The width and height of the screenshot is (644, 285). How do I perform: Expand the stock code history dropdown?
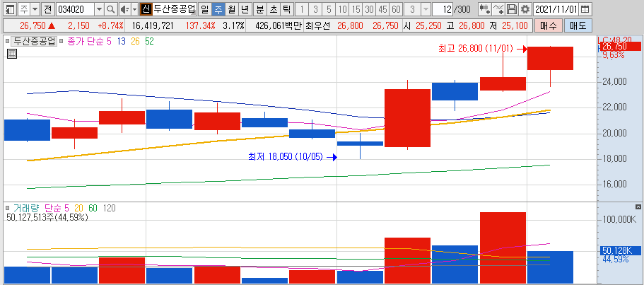click(x=100, y=8)
